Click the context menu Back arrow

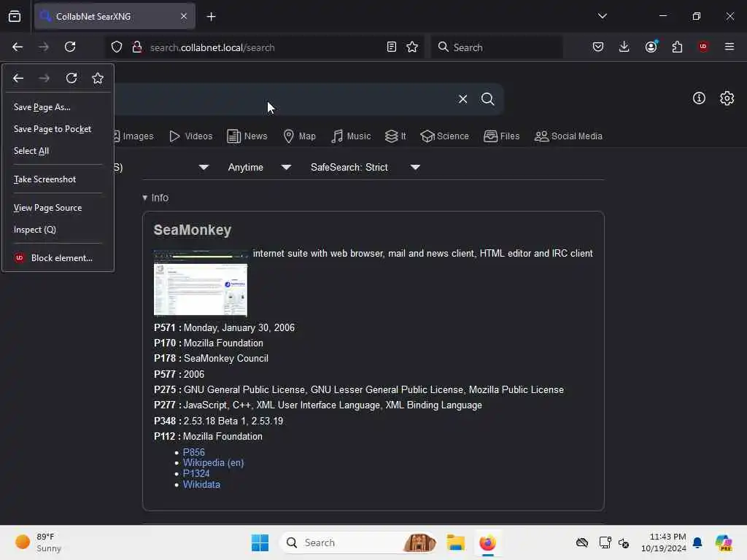18,78
